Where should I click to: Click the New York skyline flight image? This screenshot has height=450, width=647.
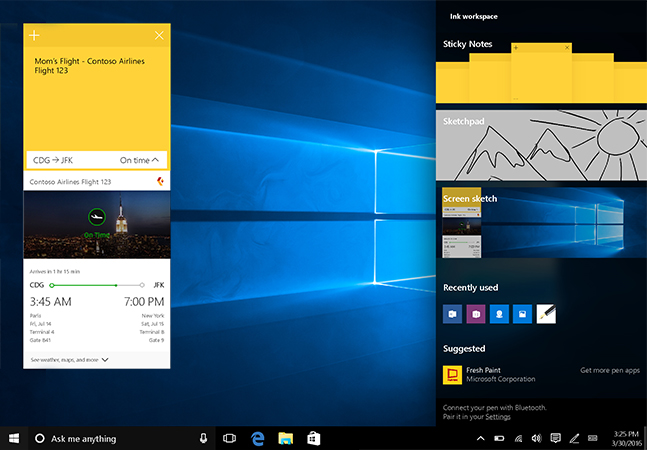pyautogui.click(x=97, y=225)
